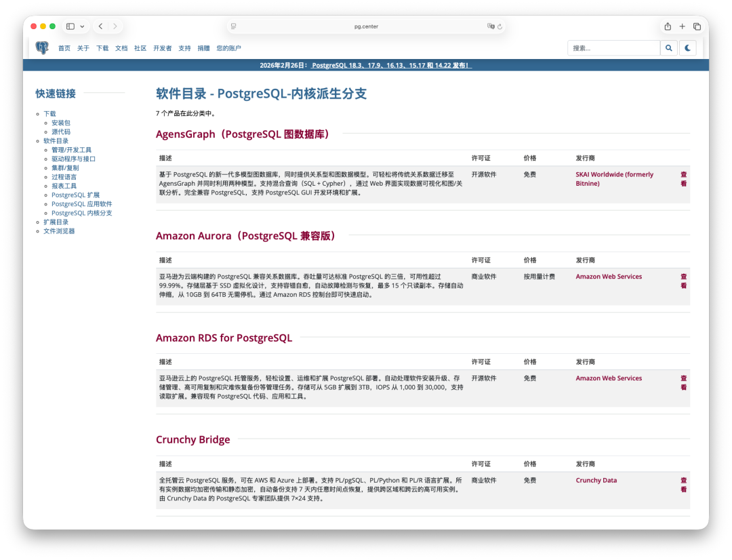This screenshot has height=560, width=732.
Task: Show the tab overview icon
Action: pyautogui.click(x=697, y=26)
